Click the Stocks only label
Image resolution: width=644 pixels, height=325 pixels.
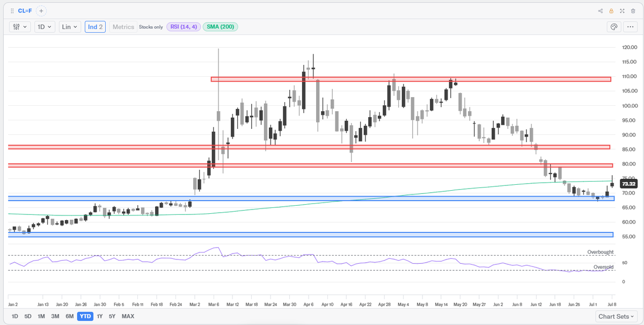(151, 27)
